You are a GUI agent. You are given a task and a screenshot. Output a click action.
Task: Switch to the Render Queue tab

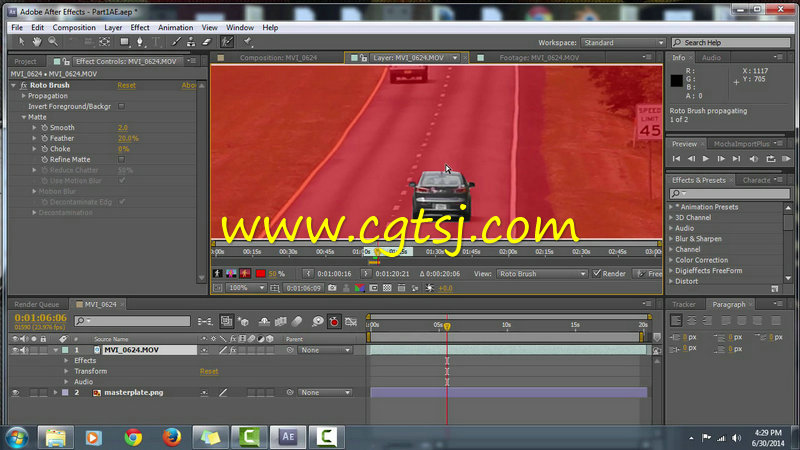click(37, 305)
